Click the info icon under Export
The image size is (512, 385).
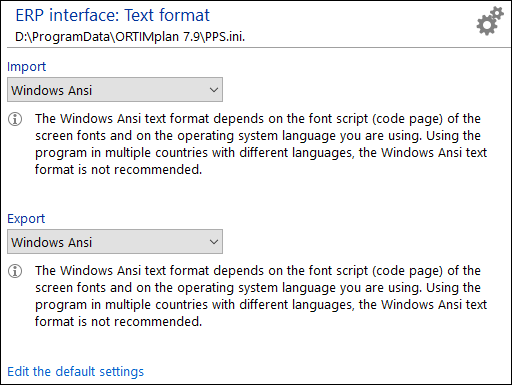tap(15, 271)
